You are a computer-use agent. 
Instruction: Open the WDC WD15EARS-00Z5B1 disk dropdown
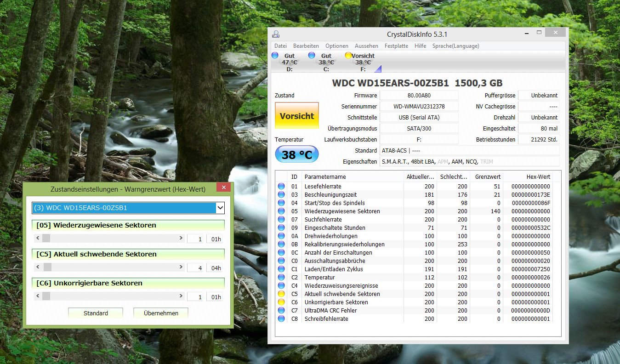[128, 208]
